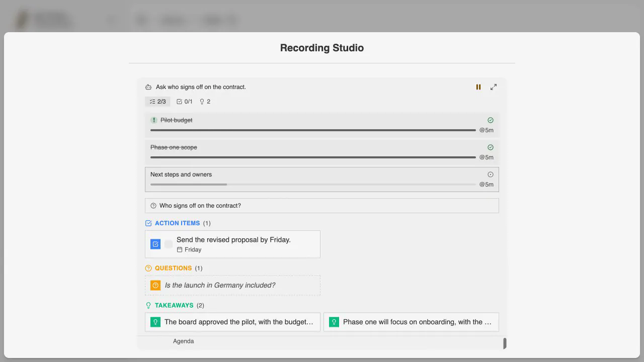Open the takeaways tab showing 2
The height and width of the screenshot is (362, 644).
pyautogui.click(x=205, y=102)
